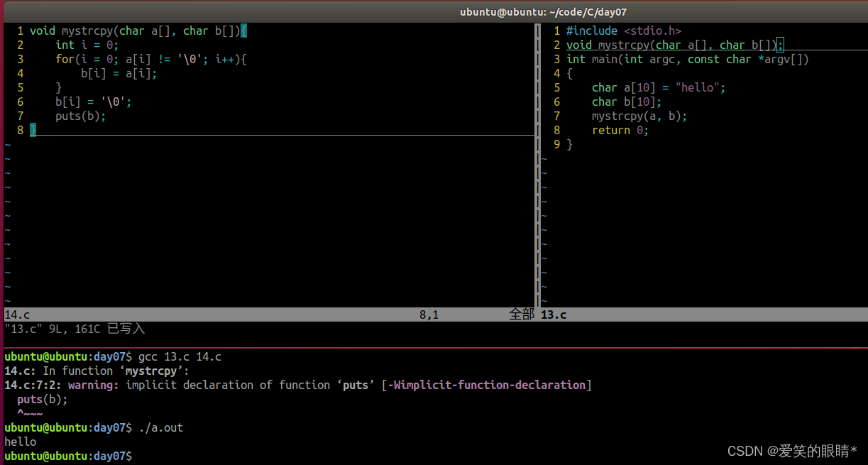Viewport: 868px width, 465px height.
Task: Click the last ubuntu@ubuntu:day07$ prompt
Action: (67, 456)
